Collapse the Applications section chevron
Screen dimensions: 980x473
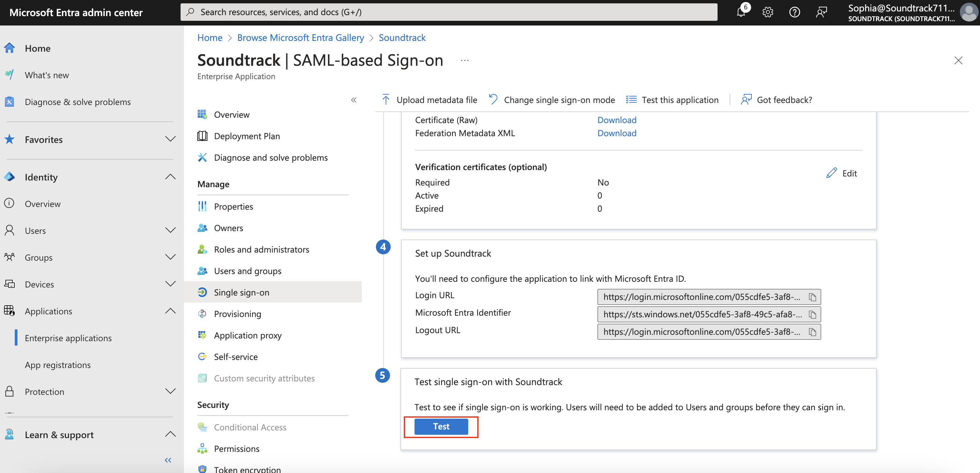pos(170,311)
